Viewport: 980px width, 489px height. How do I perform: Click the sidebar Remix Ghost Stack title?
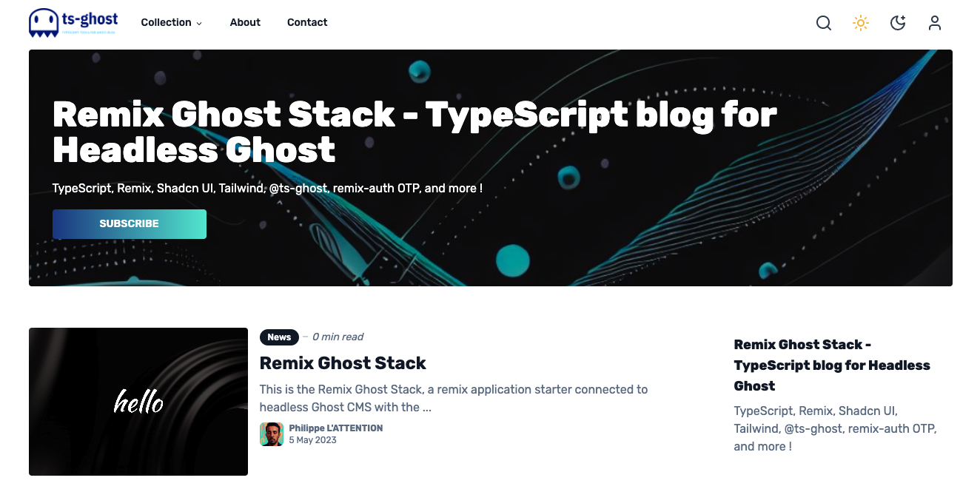tap(832, 365)
